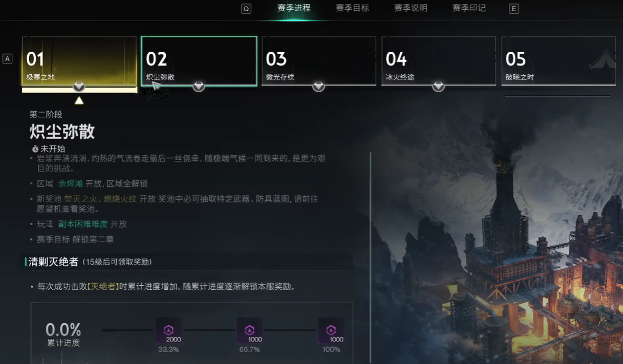Select the 1000 reward icon at 100%
This screenshot has width=623, height=364.
click(x=331, y=331)
